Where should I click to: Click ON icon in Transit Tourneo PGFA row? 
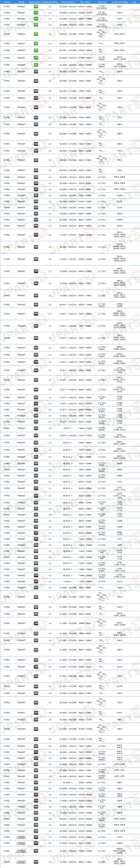[x=36, y=851]
